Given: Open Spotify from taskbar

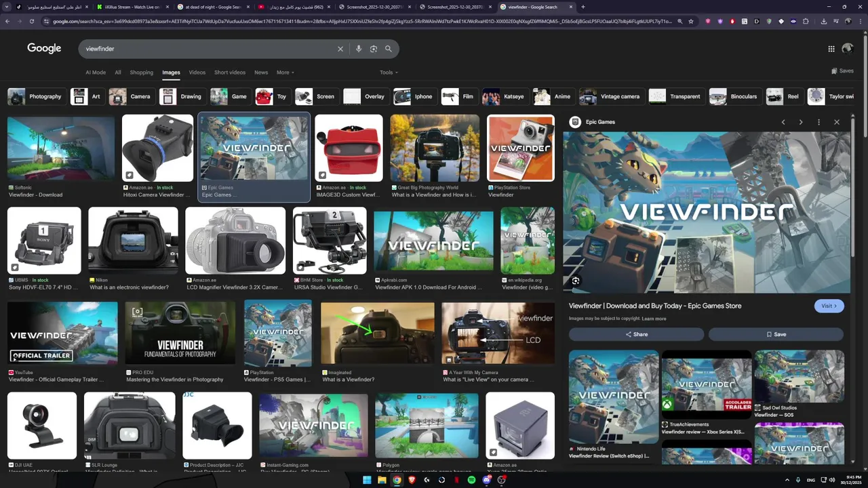Looking at the screenshot, I should click(x=471, y=480).
